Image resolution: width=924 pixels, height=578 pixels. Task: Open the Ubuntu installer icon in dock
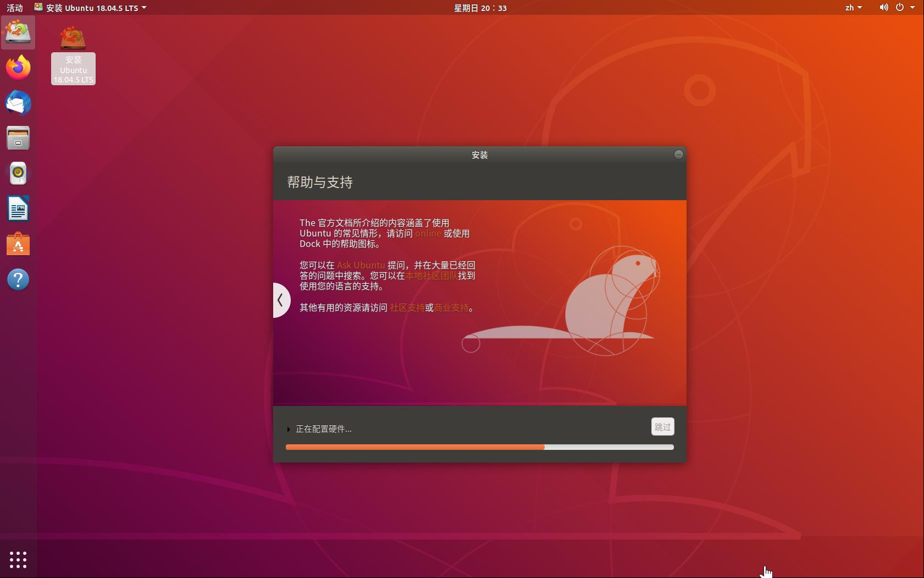tap(18, 32)
